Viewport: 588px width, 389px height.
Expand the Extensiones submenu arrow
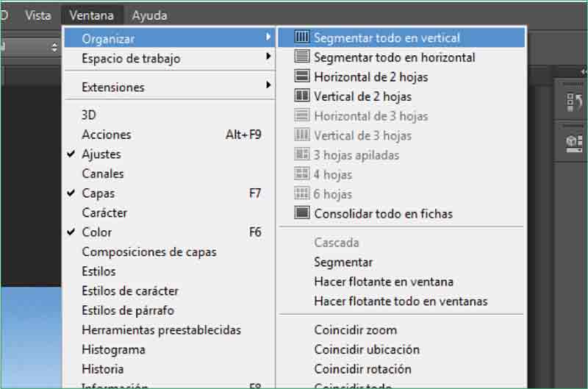[x=268, y=86]
